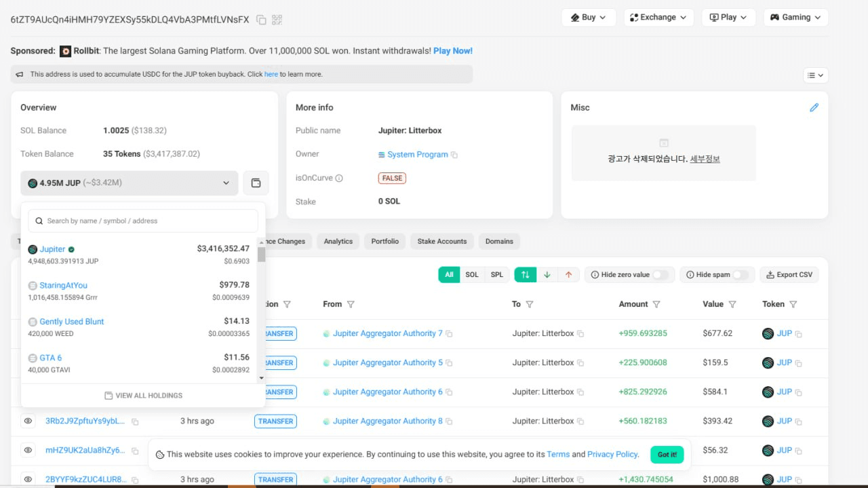
Task: Select the both-directions transfer arrows filter
Action: pyautogui.click(x=526, y=275)
